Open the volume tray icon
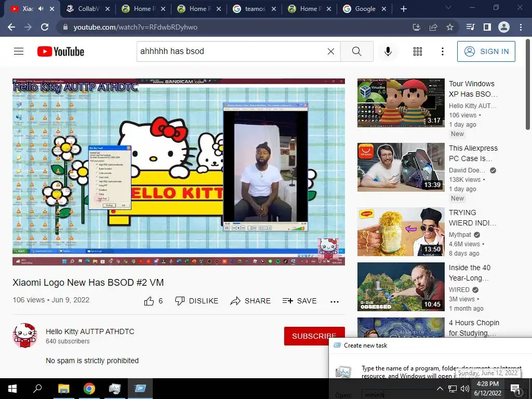 pos(465,389)
